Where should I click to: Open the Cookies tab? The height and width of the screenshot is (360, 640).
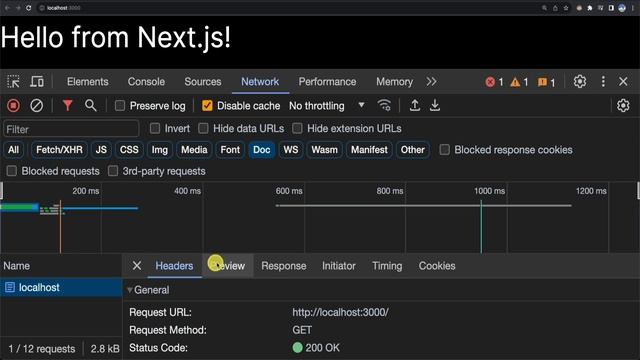click(x=437, y=266)
